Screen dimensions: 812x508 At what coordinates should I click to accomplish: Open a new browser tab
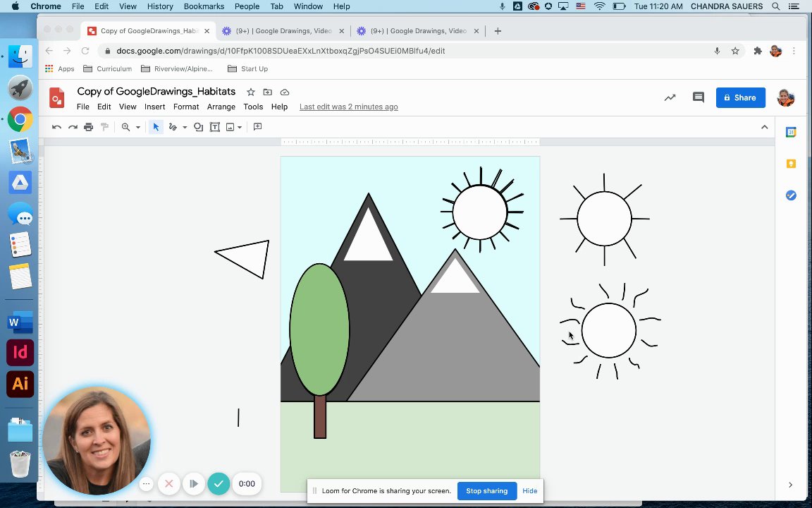(498, 31)
